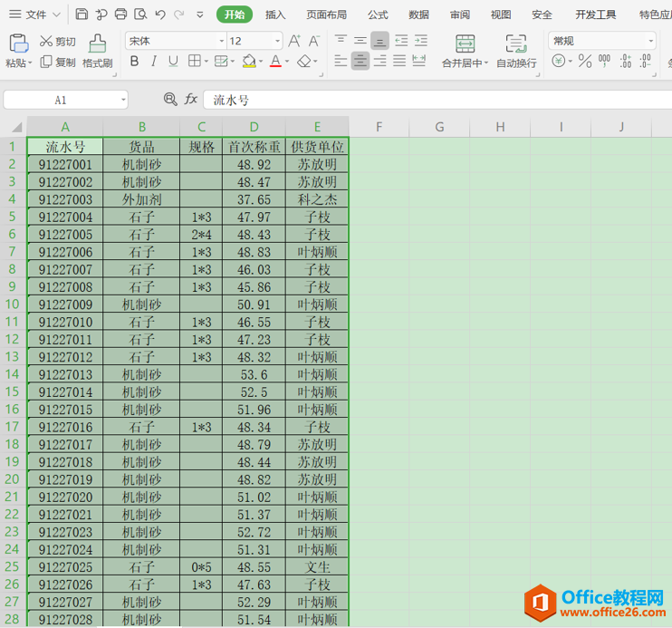
Task: Align text left
Action: click(341, 61)
